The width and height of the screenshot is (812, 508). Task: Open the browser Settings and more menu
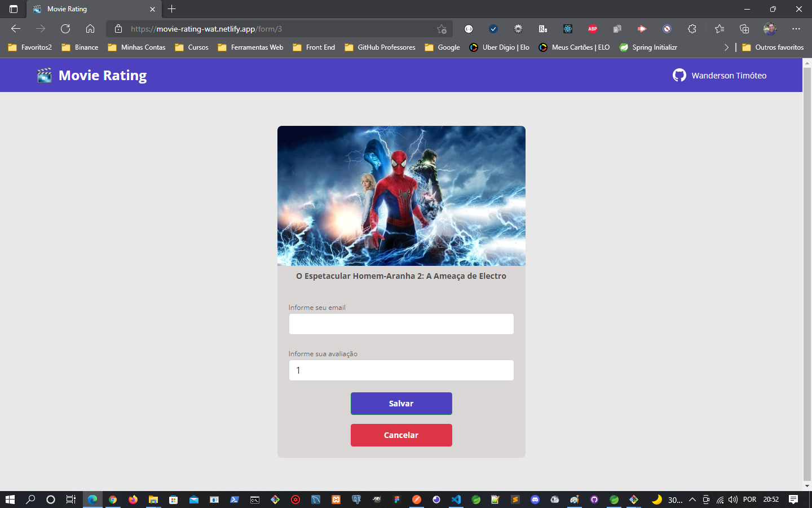[796, 29]
